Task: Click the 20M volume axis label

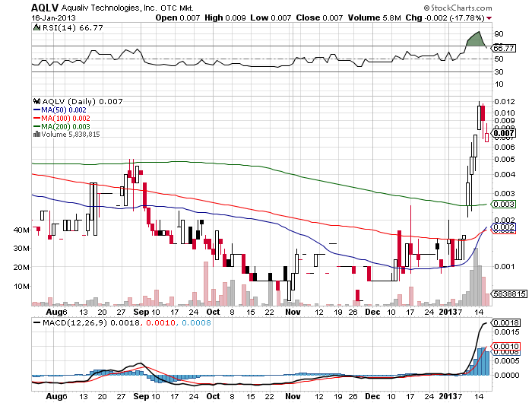Action: click(x=21, y=267)
